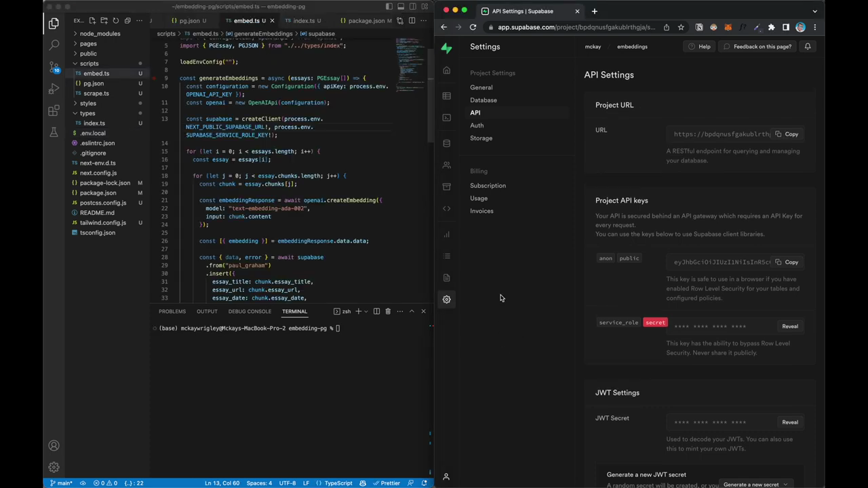The width and height of the screenshot is (868, 488).
Task: Open Supabase project settings gear icon
Action: (446, 300)
